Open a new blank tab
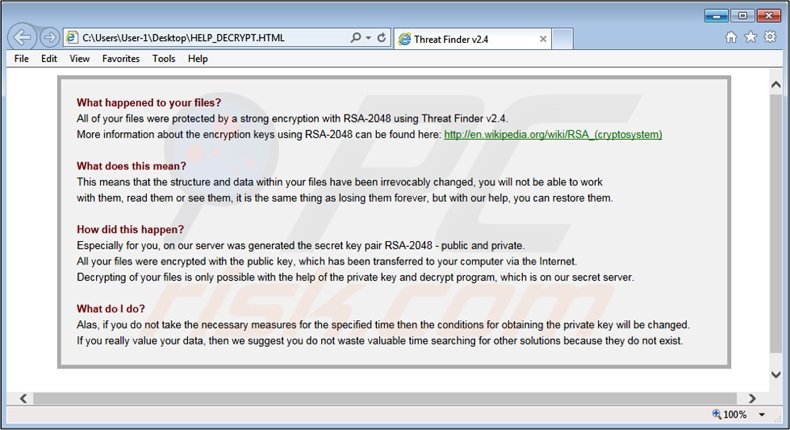This screenshot has width=790, height=430. pyautogui.click(x=562, y=39)
